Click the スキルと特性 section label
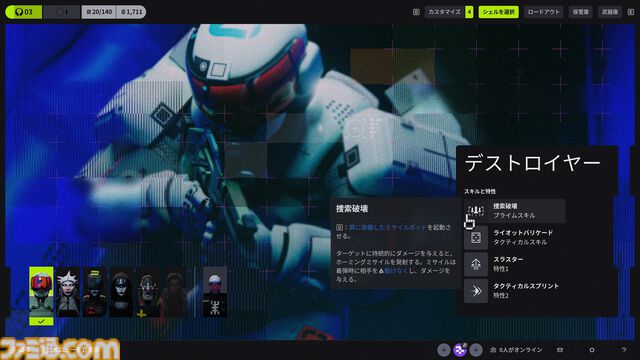Screen dimensions: 640x360 point(480,191)
